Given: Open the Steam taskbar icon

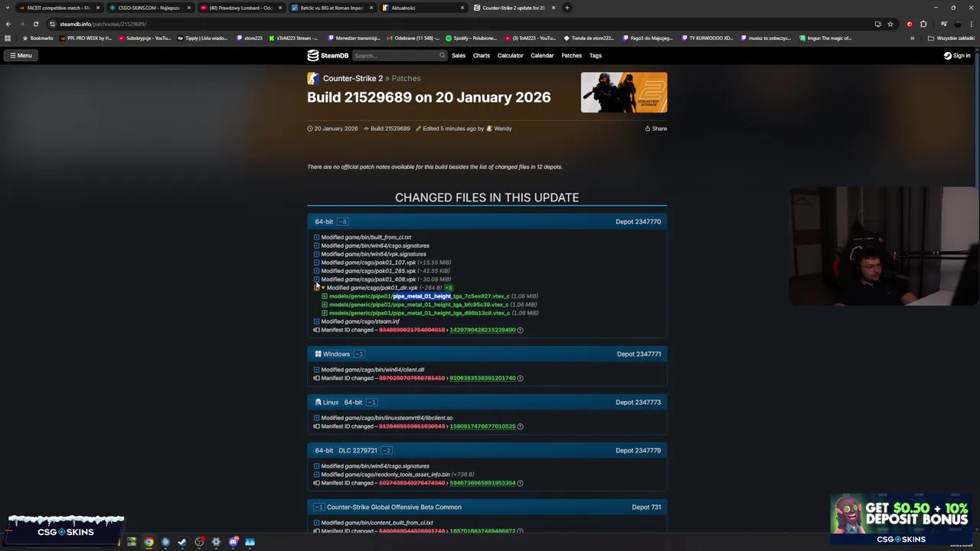Looking at the screenshot, I should coord(182,542).
